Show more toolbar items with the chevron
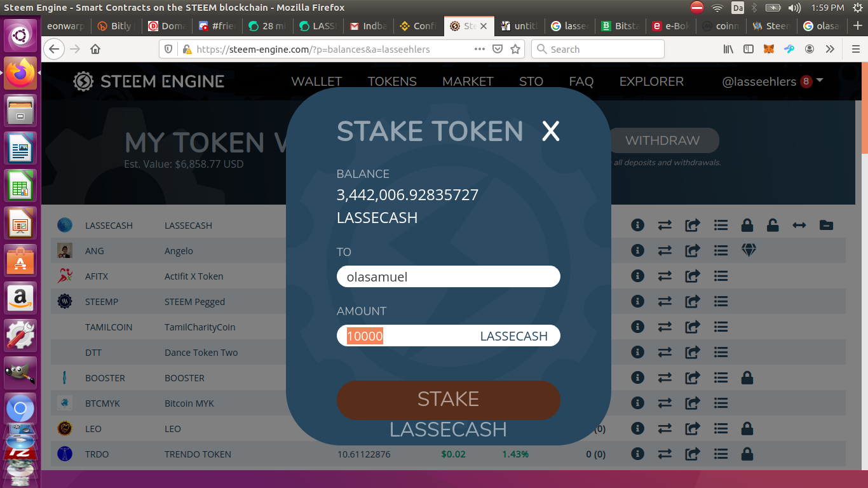Image resolution: width=868 pixels, height=488 pixels. [x=830, y=49]
